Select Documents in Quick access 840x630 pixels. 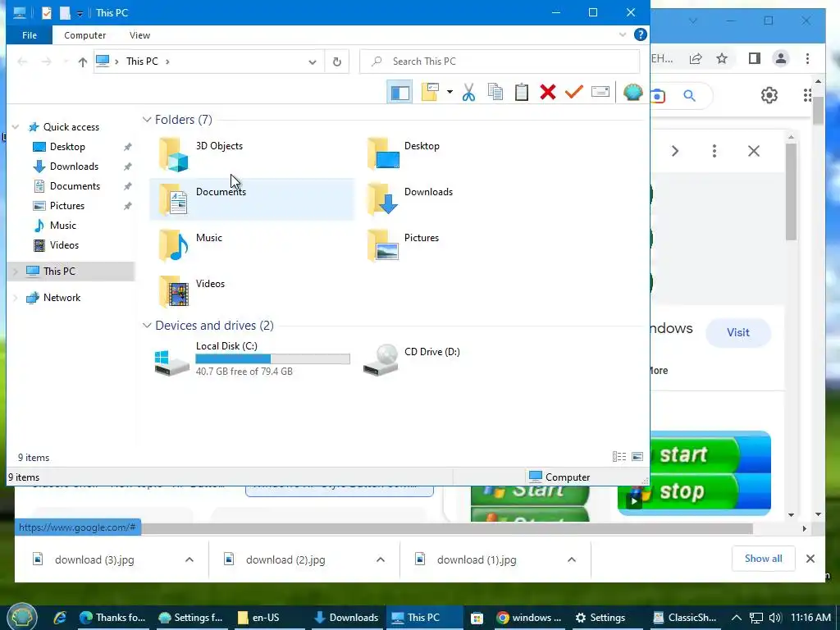coord(75,186)
